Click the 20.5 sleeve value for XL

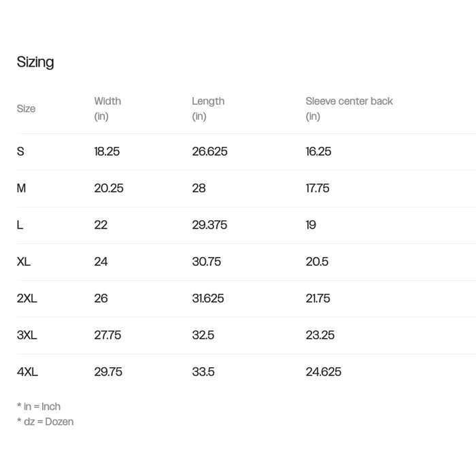[317, 262]
